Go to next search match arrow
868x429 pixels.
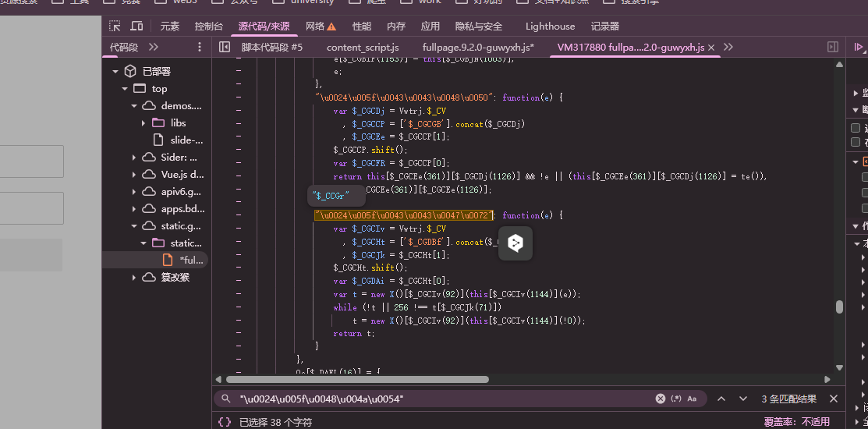pos(743,399)
